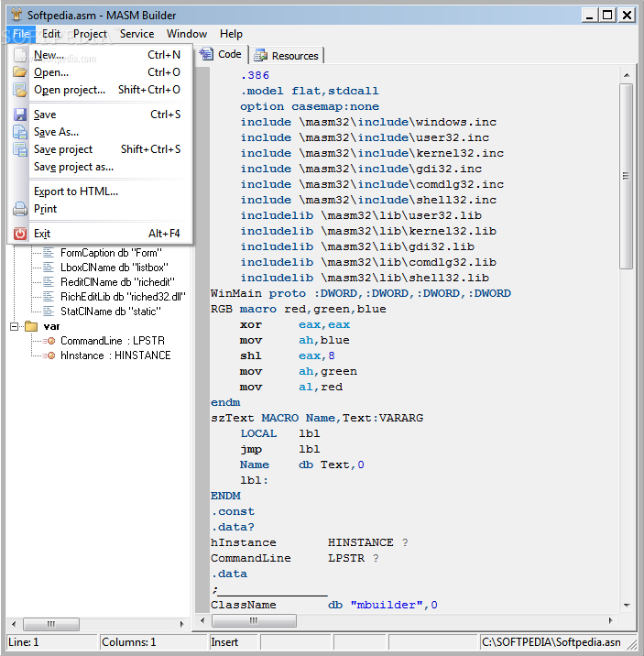Select FormCaption db "Form" tree row
The height and width of the screenshot is (656, 644).
coord(111,253)
